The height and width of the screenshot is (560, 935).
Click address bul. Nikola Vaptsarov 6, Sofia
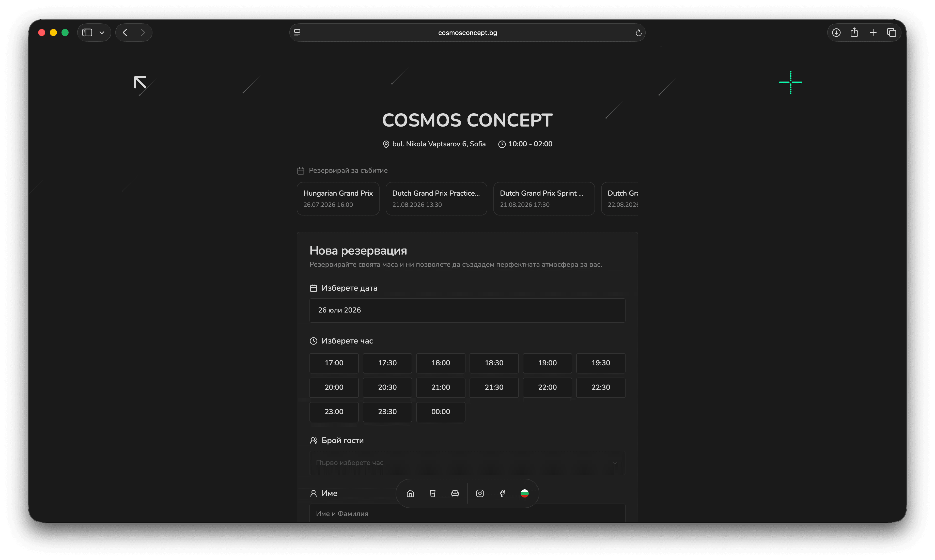[439, 144]
